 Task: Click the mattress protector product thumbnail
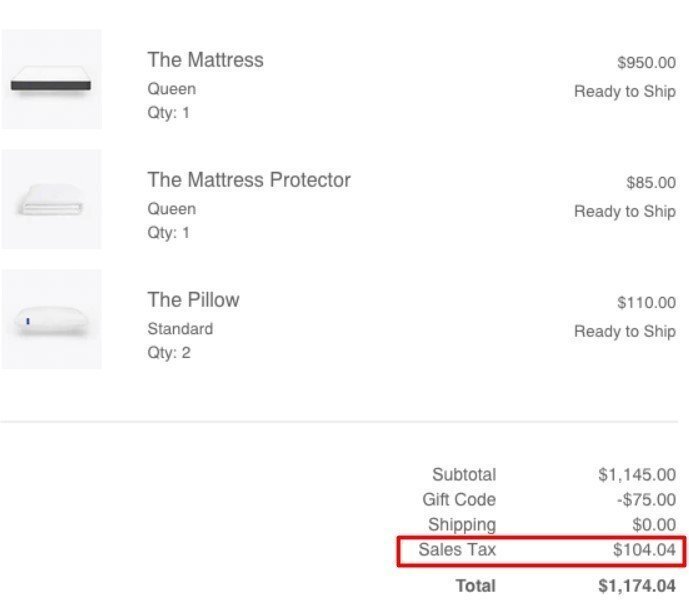tap(51, 200)
